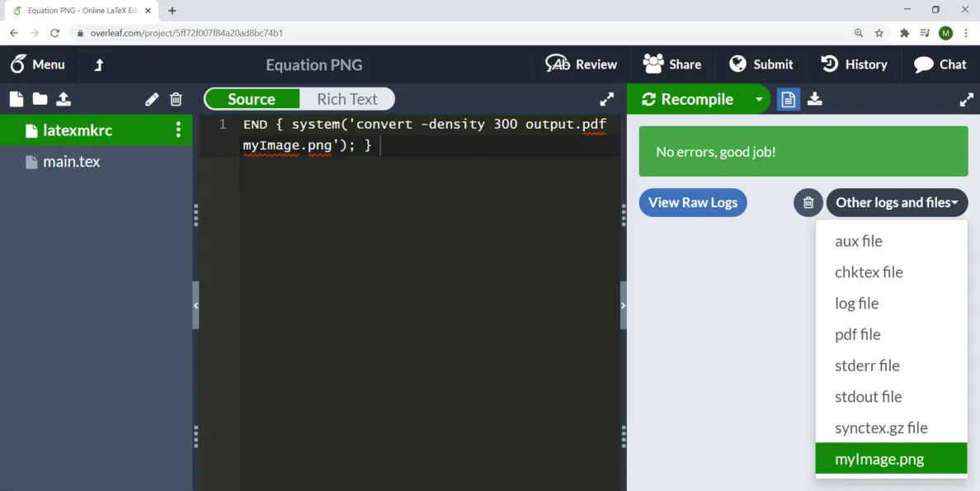Image resolution: width=980 pixels, height=491 pixels.
Task: Expand the Recompile options dropdown arrow
Action: click(759, 99)
